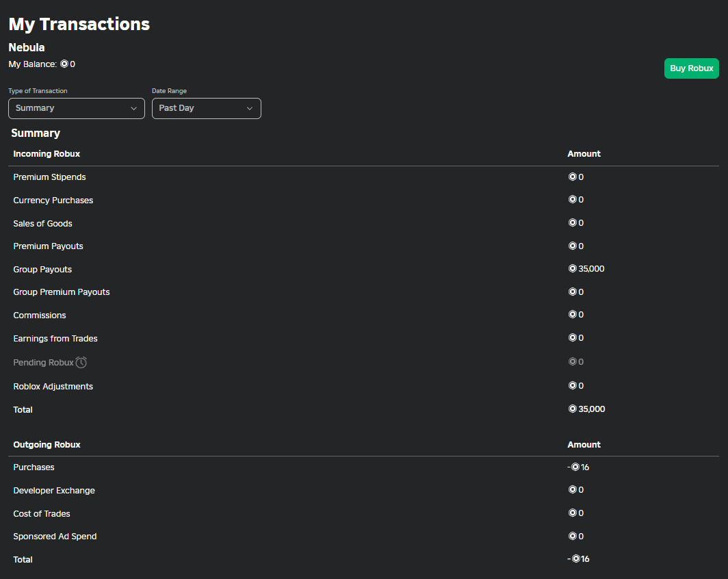Click Robux icon in Sales of Goods row
This screenshot has height=579, width=728.
[x=573, y=222]
